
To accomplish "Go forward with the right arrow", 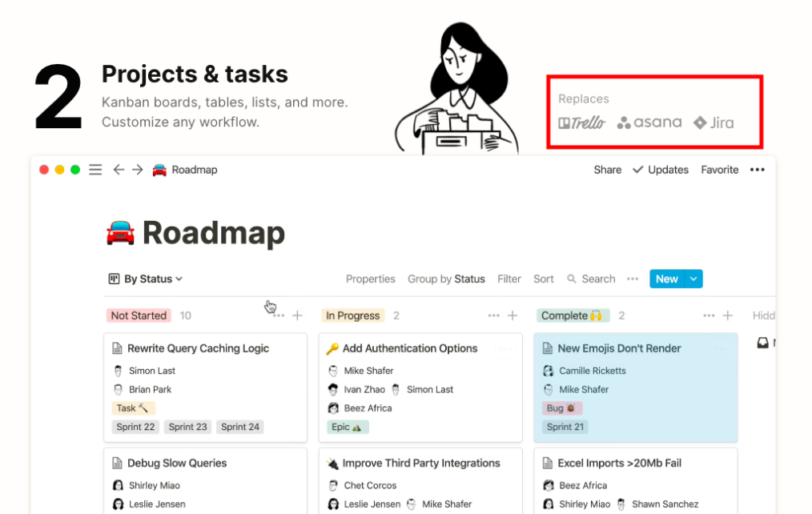I will point(137,170).
